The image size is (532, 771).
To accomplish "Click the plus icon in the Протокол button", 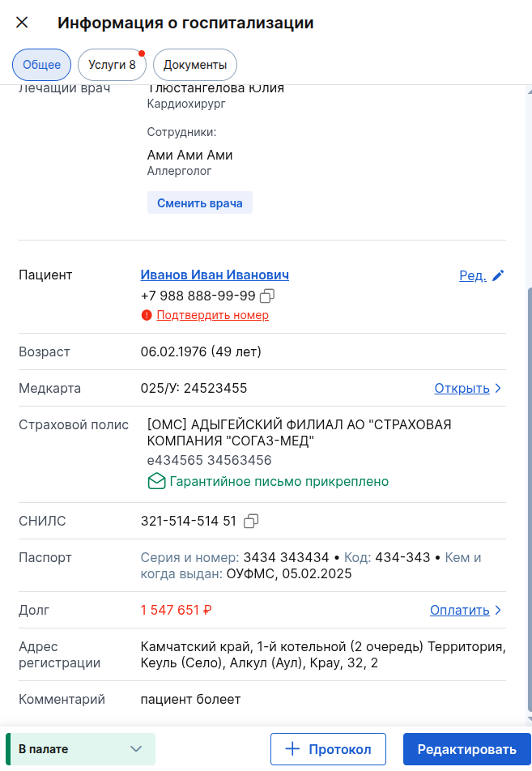I will coord(292,749).
